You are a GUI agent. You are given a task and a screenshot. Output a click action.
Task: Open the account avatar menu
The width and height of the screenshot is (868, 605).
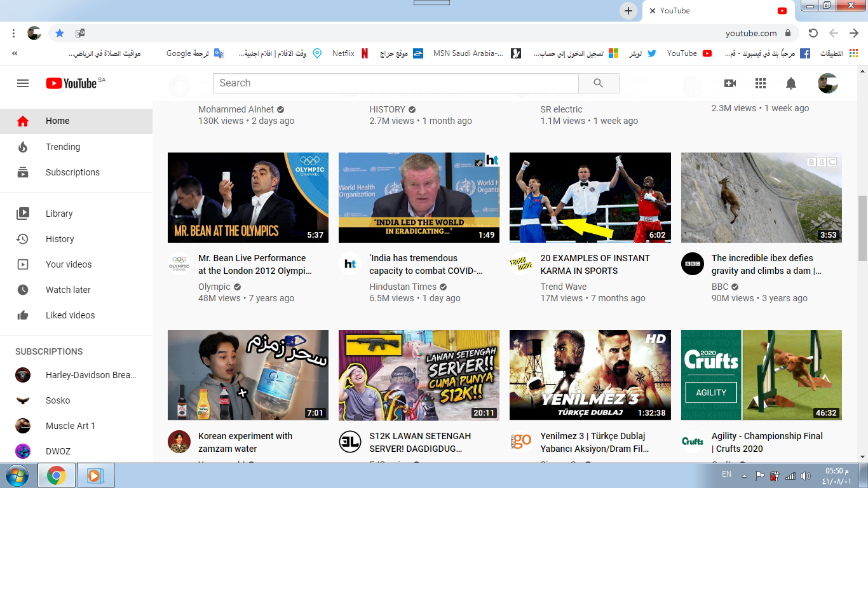click(x=827, y=83)
